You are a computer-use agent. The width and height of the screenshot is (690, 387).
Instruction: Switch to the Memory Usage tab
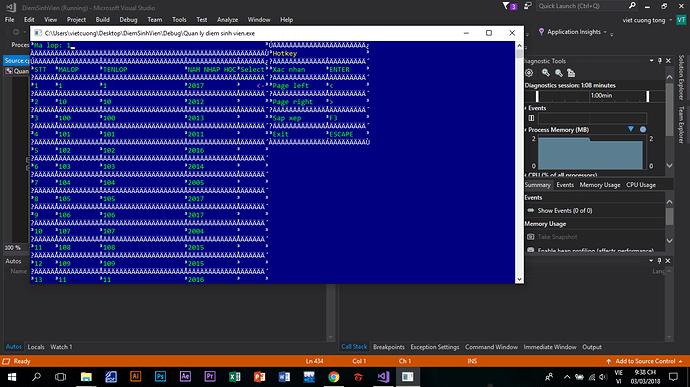[599, 185]
